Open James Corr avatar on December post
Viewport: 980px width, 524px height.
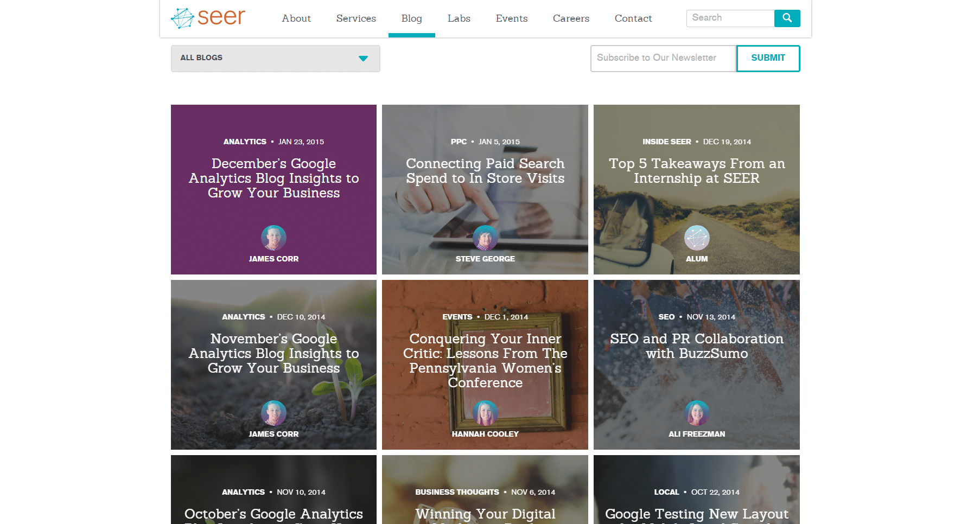point(273,238)
